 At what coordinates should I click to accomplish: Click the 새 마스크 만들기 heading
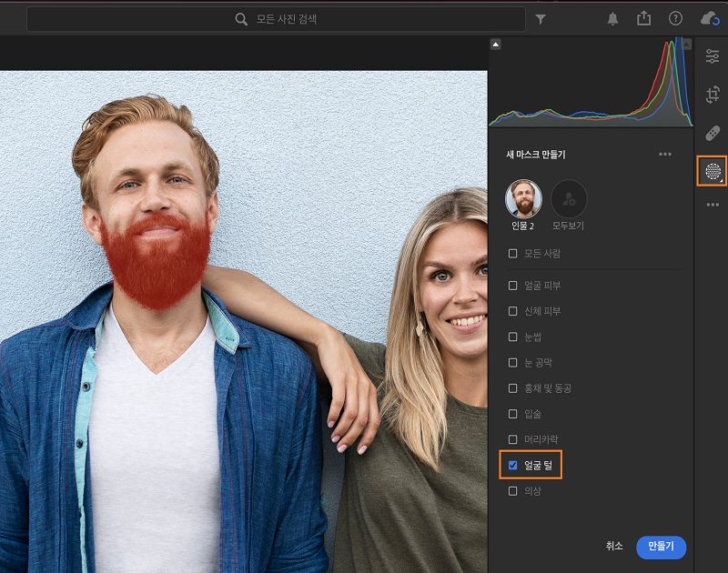click(536, 155)
